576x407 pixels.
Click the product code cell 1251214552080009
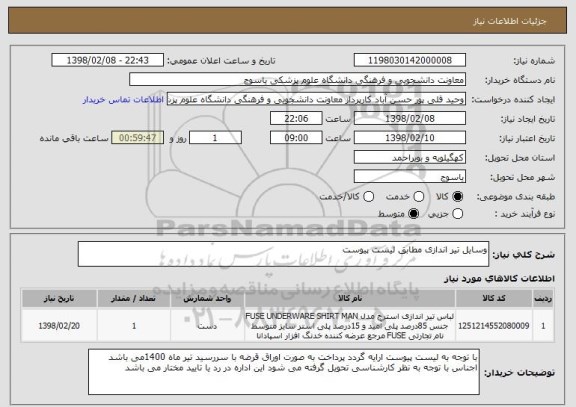tap(494, 326)
